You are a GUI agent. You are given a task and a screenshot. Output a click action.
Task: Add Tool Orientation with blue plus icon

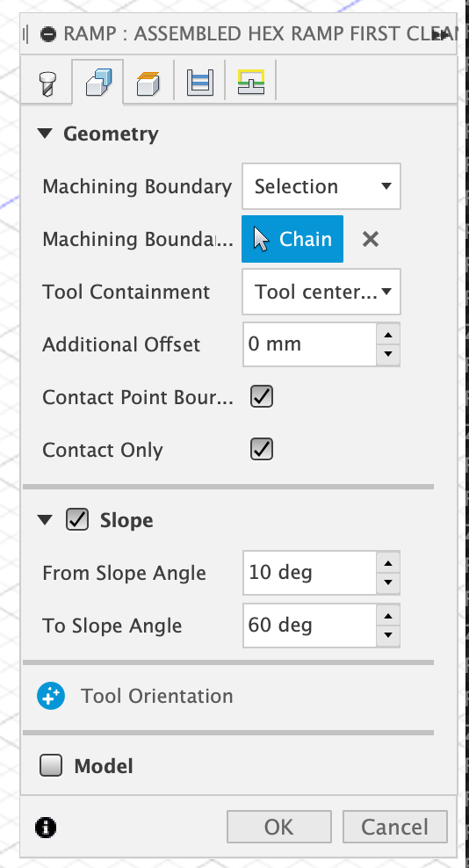click(51, 696)
